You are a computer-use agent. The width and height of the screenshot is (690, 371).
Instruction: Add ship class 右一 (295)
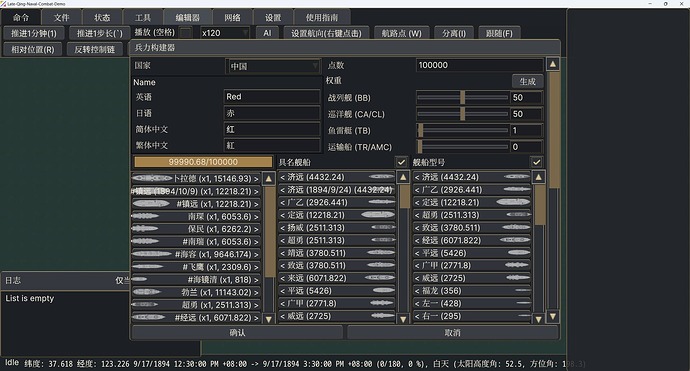click(x=472, y=316)
